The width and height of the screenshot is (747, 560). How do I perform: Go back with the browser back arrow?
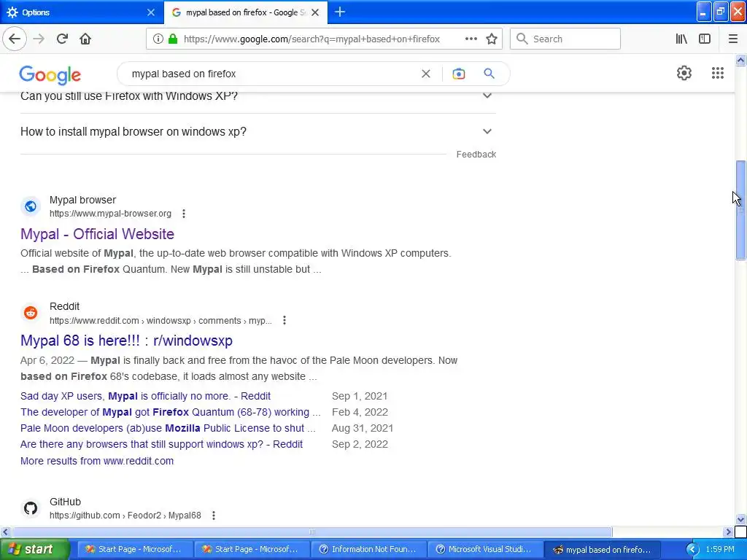click(x=15, y=39)
